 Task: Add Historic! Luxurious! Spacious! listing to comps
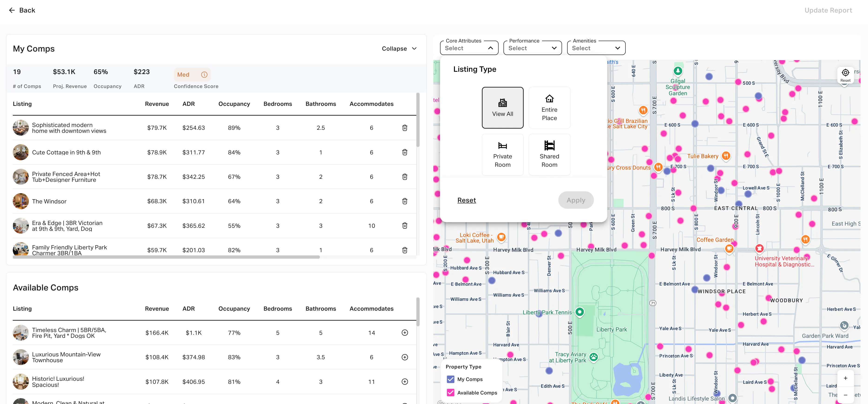pos(405,382)
